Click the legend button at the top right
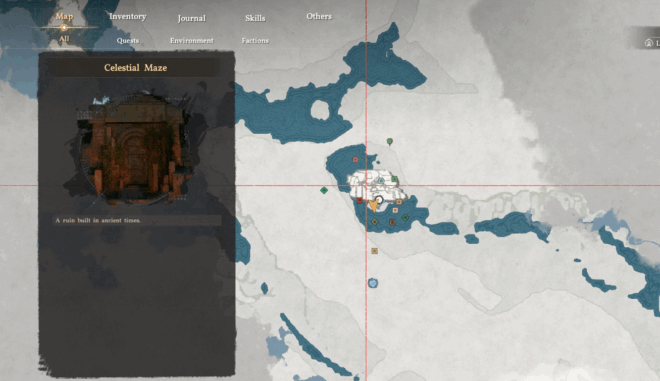 (x=649, y=43)
